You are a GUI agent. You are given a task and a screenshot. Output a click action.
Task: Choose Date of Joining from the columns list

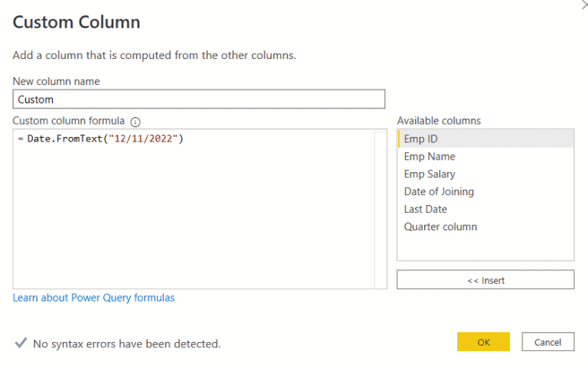click(x=485, y=191)
